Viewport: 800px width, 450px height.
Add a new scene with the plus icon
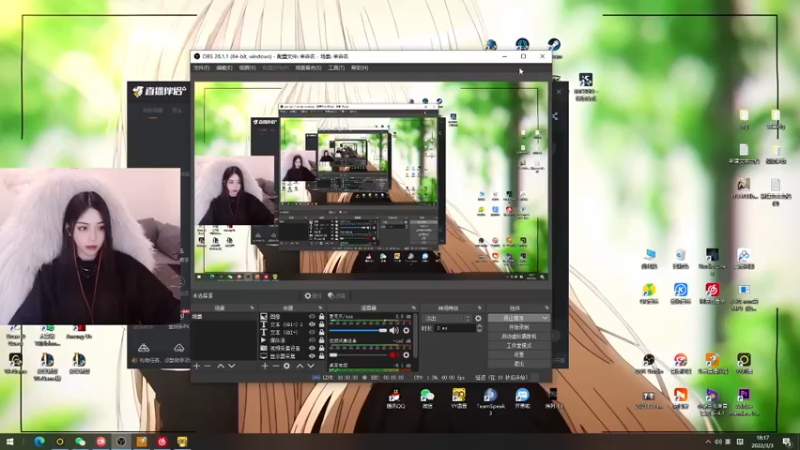point(196,366)
